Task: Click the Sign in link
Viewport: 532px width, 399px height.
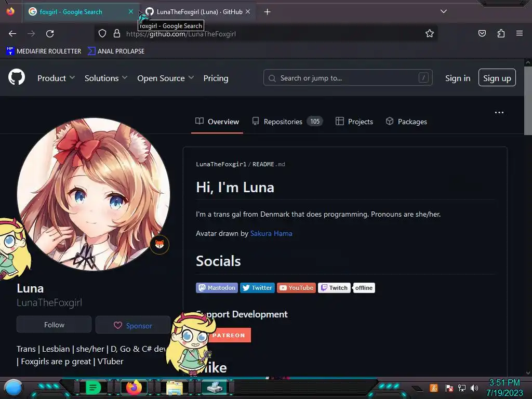Action: (x=458, y=78)
